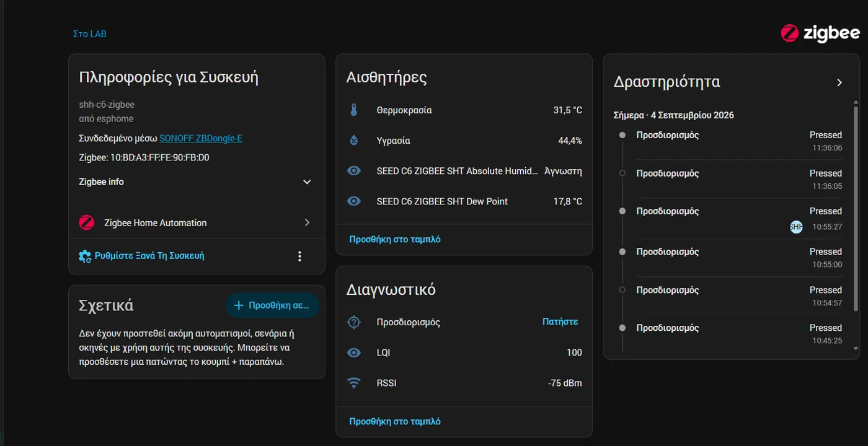Click the identify crosshair icon beside Προσδιορισμός

(x=354, y=322)
